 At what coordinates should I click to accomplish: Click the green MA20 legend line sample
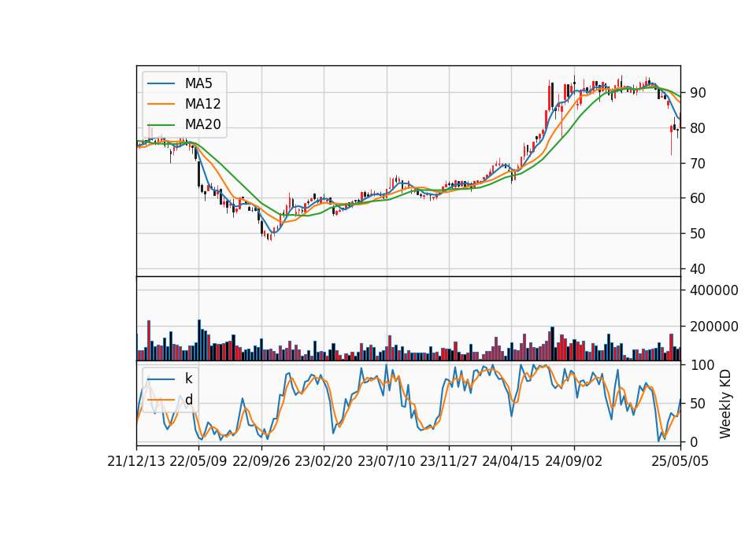(x=161, y=125)
